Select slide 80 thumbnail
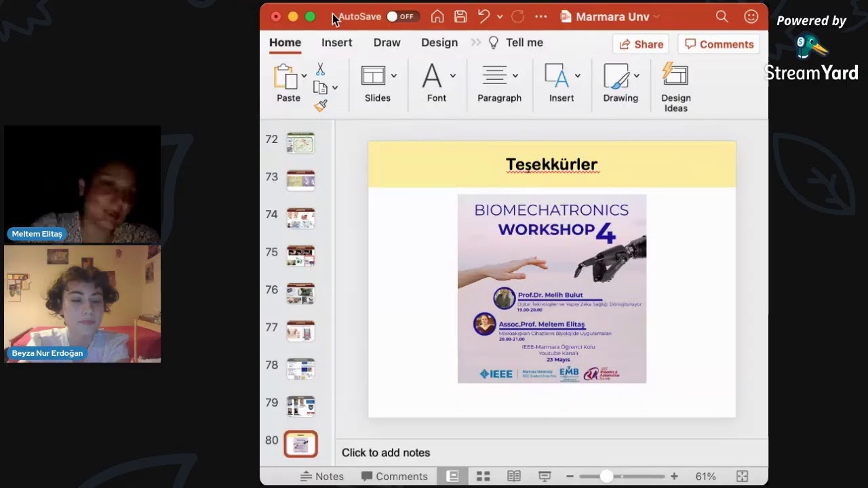 click(300, 444)
